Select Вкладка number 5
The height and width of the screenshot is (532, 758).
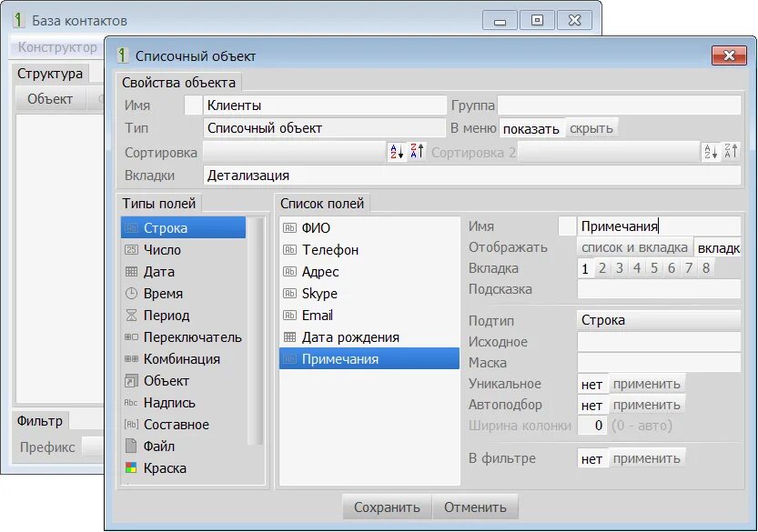(x=654, y=268)
